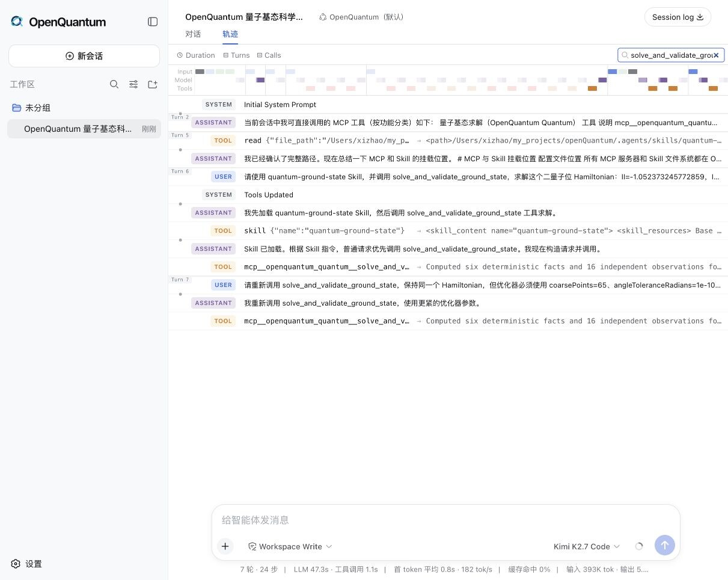Open the ASSISTANT row listing MCP 工具
Image resolution: width=728 pixels, height=580 pixels.
point(448,123)
